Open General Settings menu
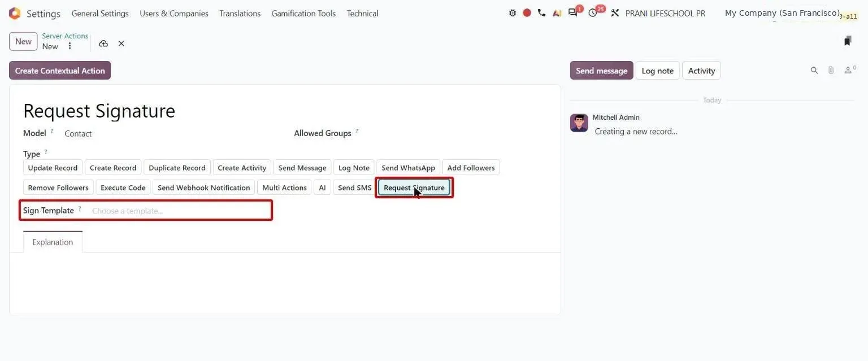The image size is (868, 361). [x=100, y=13]
